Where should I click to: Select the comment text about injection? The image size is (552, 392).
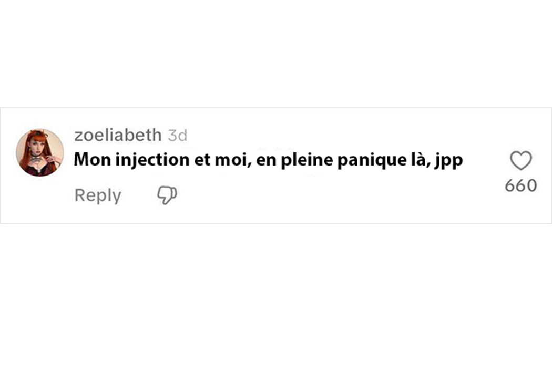click(268, 160)
